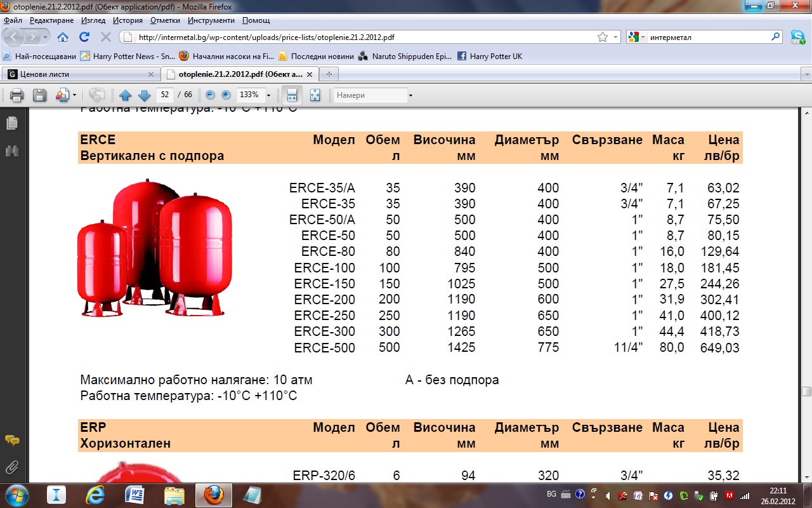Go to the next page with down arrow
The height and width of the screenshot is (508, 812).
[144, 95]
